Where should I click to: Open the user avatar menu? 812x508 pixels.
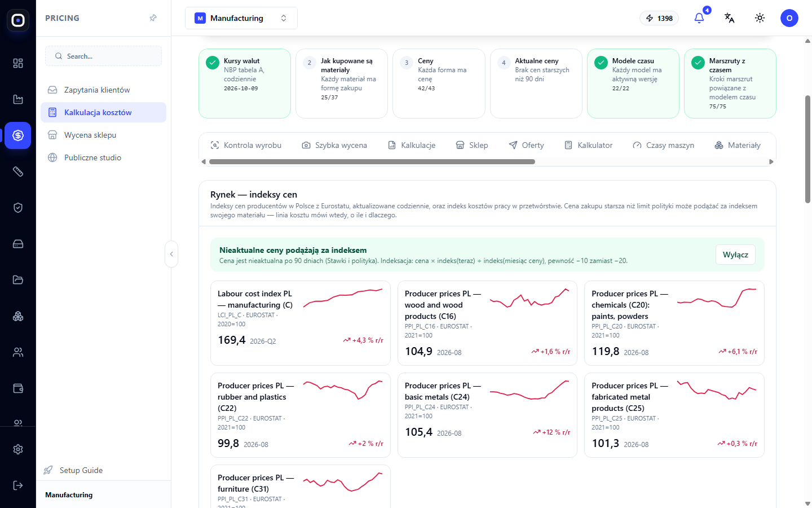tap(789, 18)
